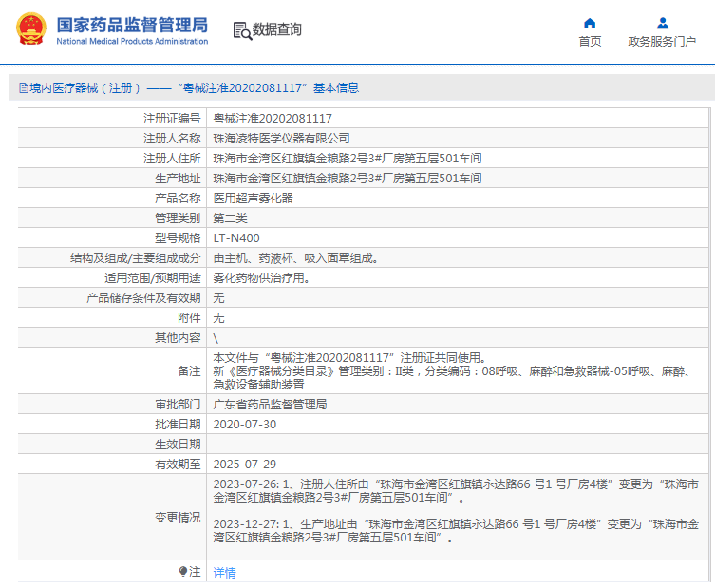Click the 产品名称 label

[178, 198]
